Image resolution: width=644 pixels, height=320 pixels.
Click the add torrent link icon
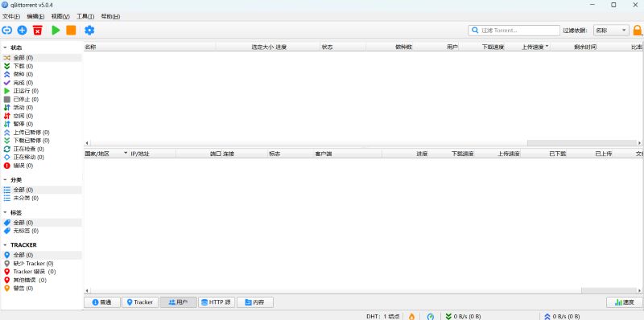(x=7, y=30)
